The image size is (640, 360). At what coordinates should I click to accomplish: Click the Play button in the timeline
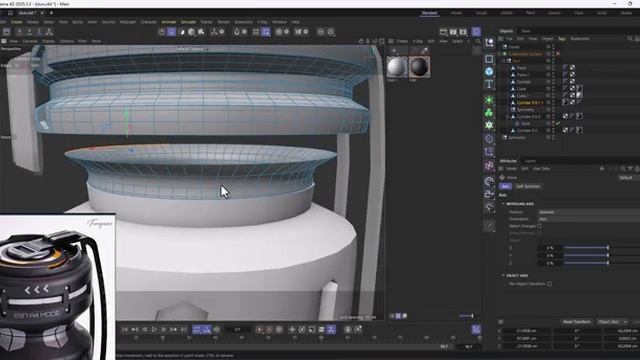154,329
